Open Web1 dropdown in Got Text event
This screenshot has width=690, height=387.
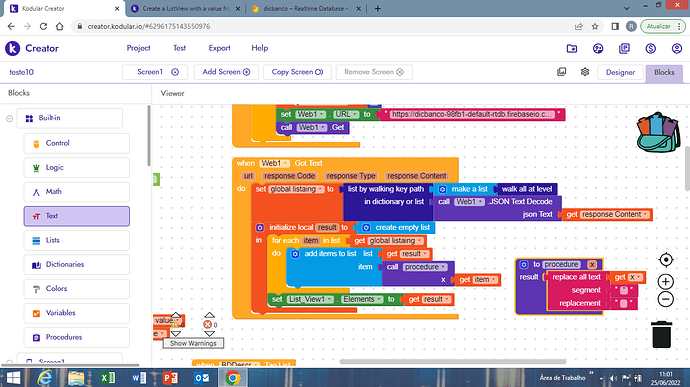pyautogui.click(x=275, y=163)
